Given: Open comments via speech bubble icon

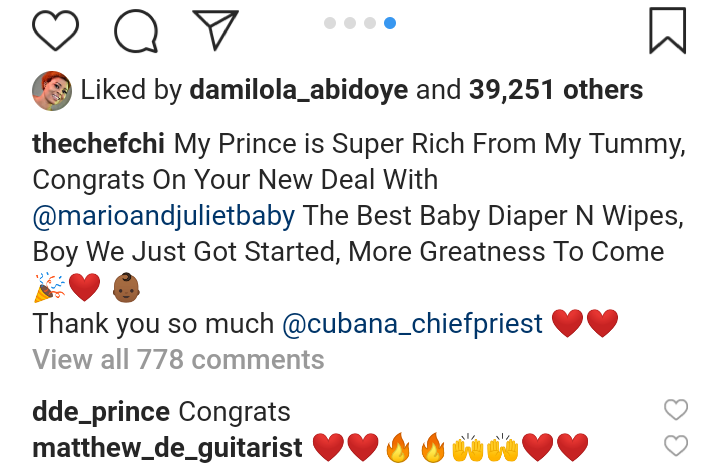Looking at the screenshot, I should 137,30.
